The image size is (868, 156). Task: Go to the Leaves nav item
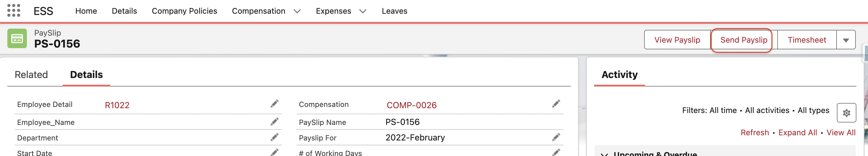tap(394, 11)
